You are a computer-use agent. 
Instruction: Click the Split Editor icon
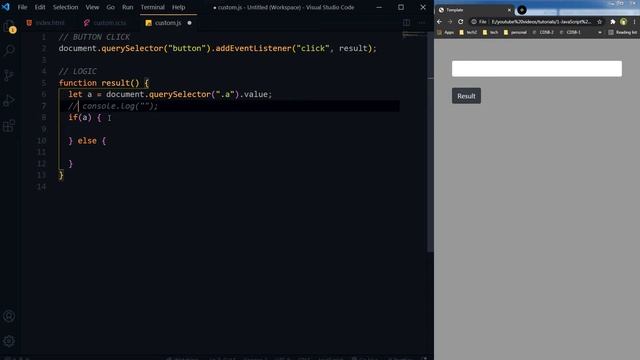(407, 23)
